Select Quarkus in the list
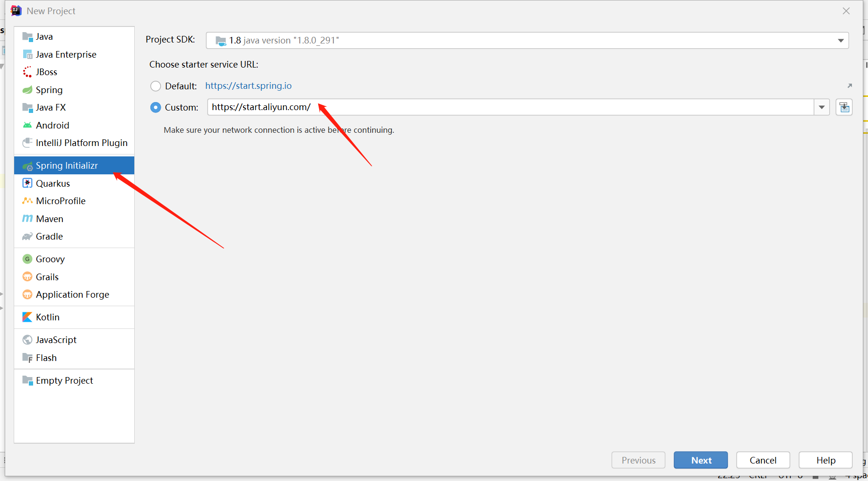 point(74,183)
